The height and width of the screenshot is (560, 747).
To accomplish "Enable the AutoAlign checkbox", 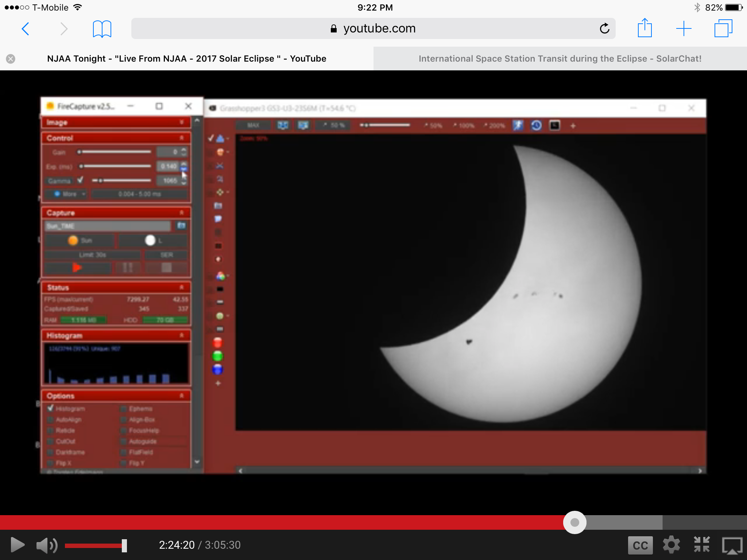I will pos(51,420).
